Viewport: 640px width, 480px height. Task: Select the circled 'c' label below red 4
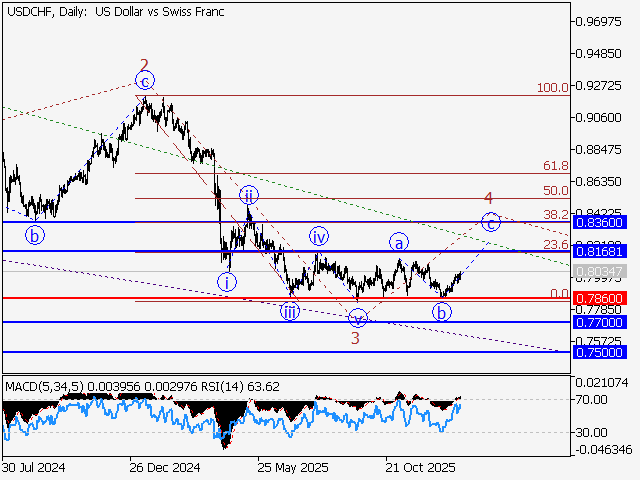[x=490, y=222]
